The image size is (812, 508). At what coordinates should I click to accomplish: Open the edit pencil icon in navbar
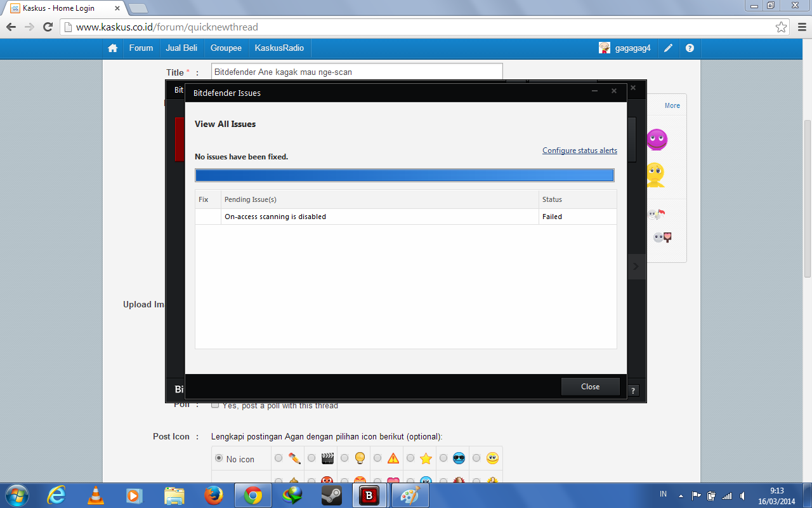(x=669, y=48)
